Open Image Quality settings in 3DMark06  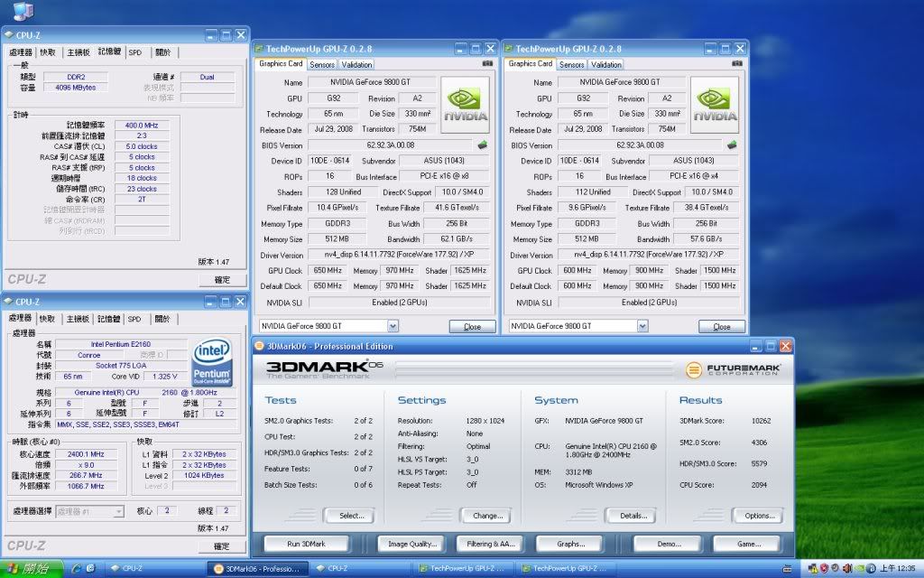(x=412, y=544)
